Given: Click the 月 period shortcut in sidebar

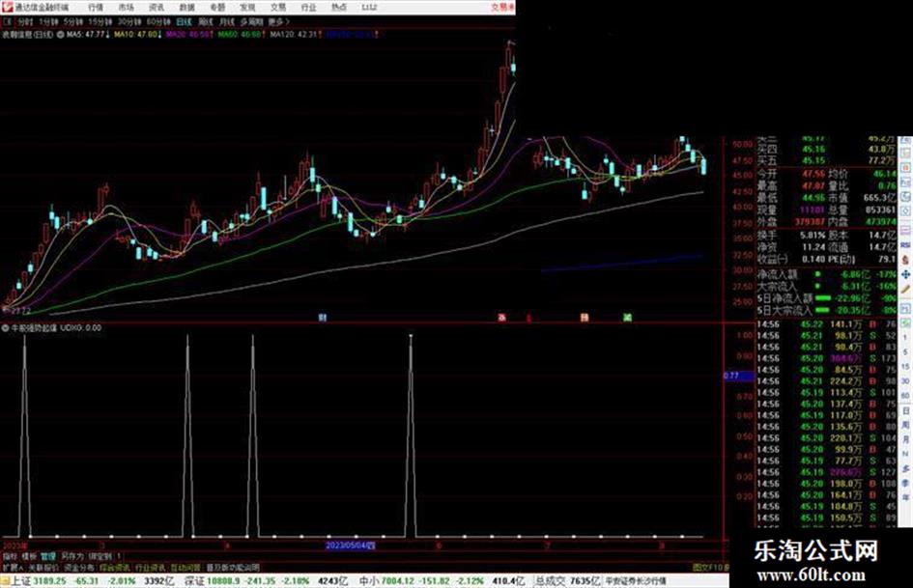Looking at the screenshot, I should coord(905,440).
